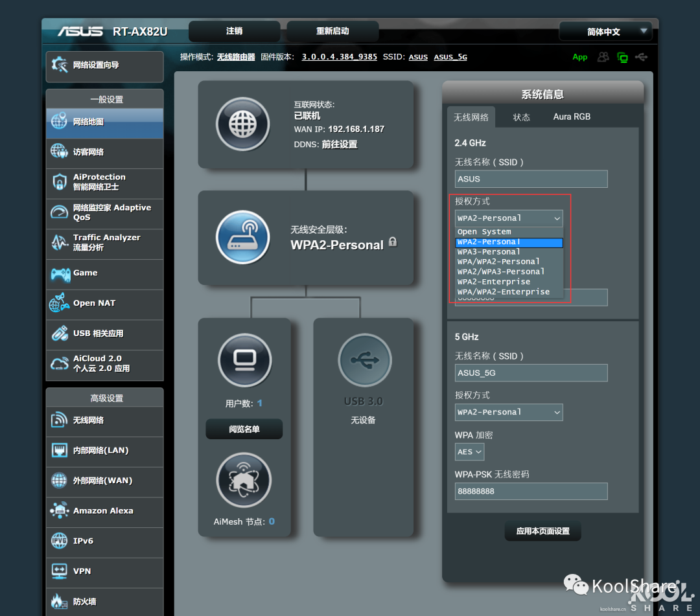
Task: Open 内部网络(LAN) menu item
Action: click(x=105, y=451)
